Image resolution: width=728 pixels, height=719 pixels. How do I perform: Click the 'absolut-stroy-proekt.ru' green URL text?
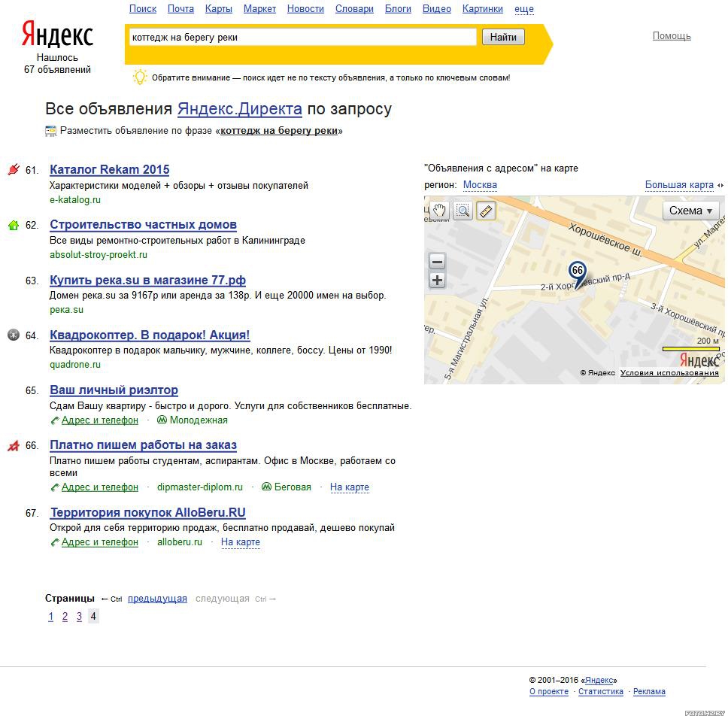tap(99, 254)
